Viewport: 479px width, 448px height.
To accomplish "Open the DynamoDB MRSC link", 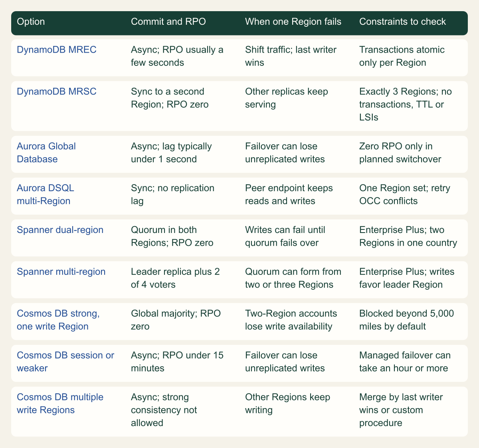I will click(56, 91).
